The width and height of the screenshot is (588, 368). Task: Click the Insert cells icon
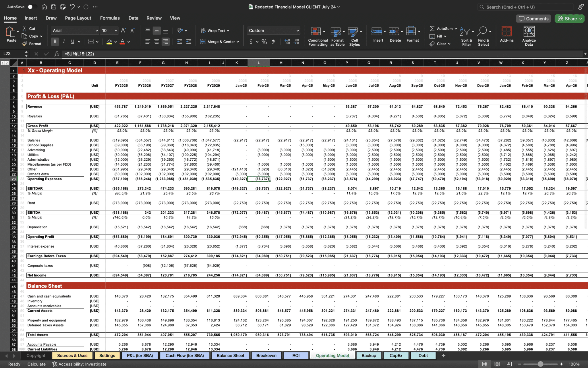click(x=376, y=31)
